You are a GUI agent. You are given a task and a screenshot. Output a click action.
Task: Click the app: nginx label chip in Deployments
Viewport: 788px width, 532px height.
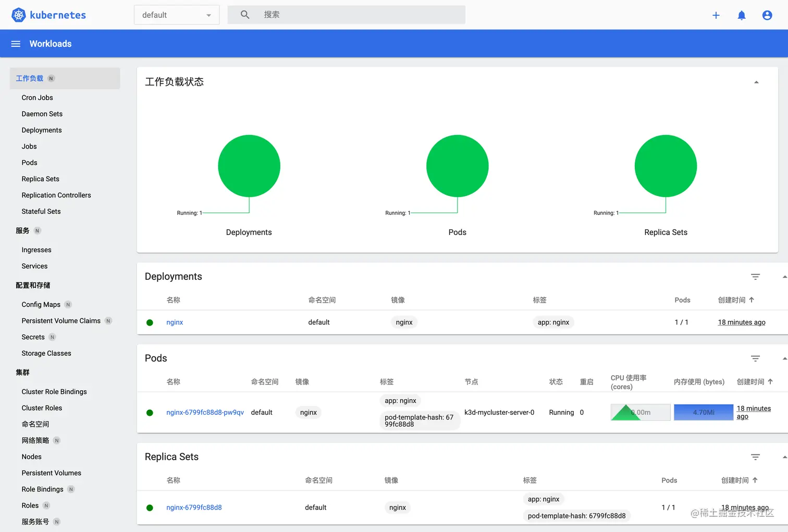click(x=553, y=323)
